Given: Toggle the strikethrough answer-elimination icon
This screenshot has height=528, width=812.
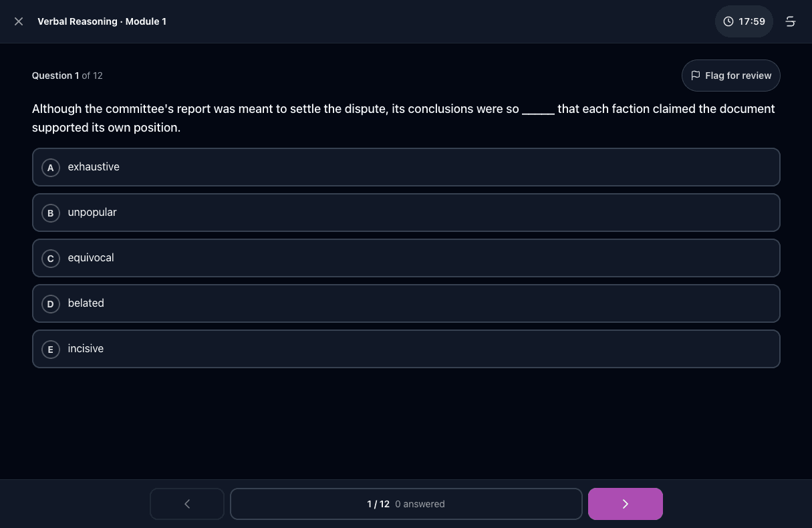Looking at the screenshot, I should click(x=791, y=21).
